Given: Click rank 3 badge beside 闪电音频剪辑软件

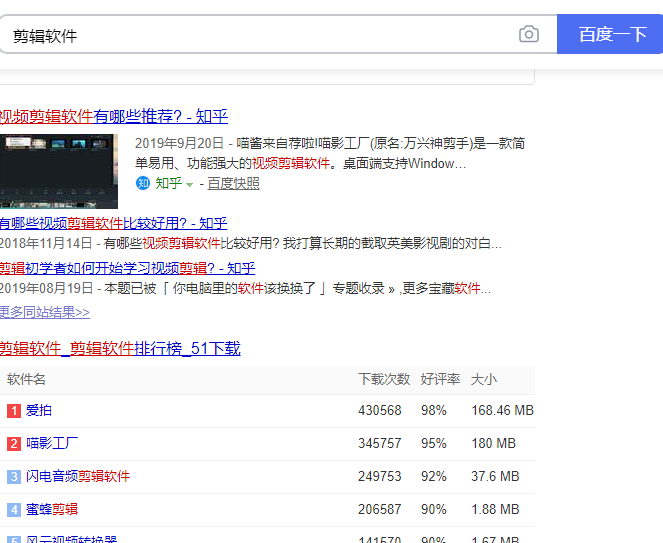Looking at the screenshot, I should coord(14,477).
